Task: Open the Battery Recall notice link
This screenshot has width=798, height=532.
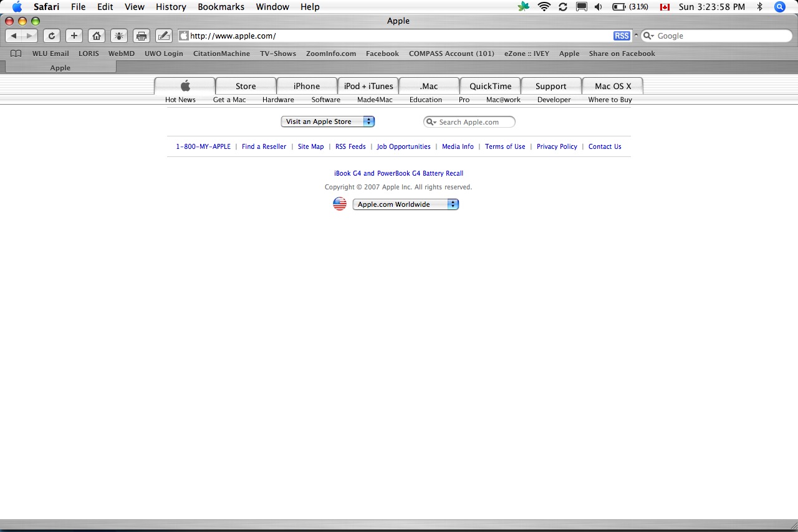Action: click(398, 173)
